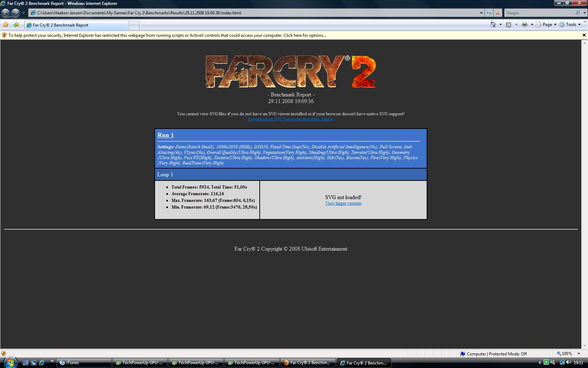
Task: Expand the address bar history dropdown
Action: click(x=482, y=13)
